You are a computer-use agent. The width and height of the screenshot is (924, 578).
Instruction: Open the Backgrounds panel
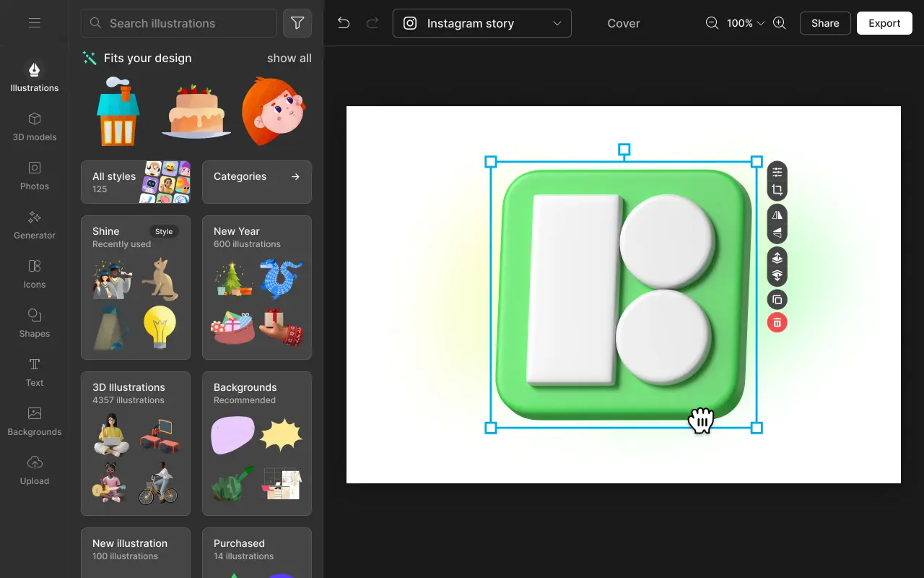tap(34, 421)
